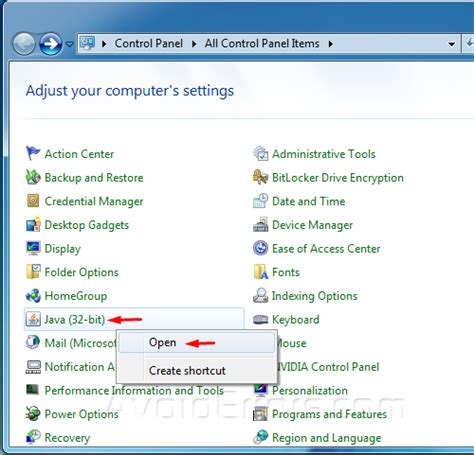
Task: Click the Indexing Options icon
Action: point(260,295)
